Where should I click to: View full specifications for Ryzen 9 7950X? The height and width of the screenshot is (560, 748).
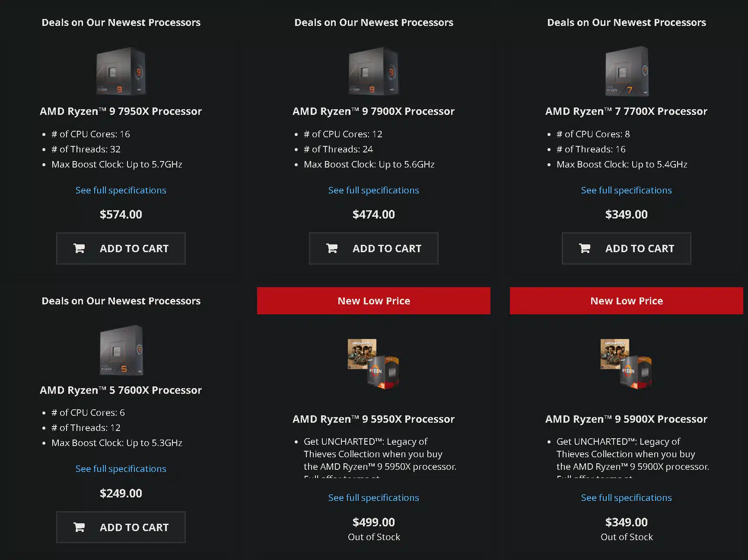pos(121,190)
